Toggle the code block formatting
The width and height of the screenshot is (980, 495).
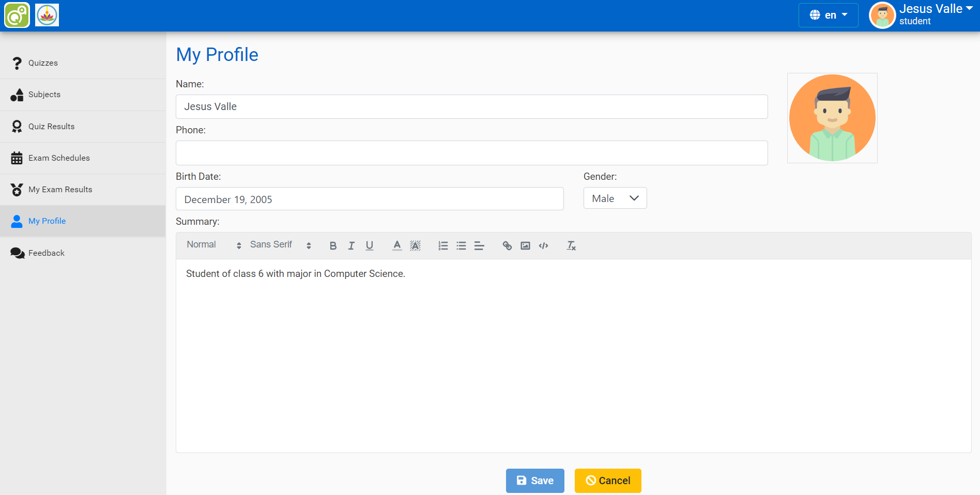[543, 246]
